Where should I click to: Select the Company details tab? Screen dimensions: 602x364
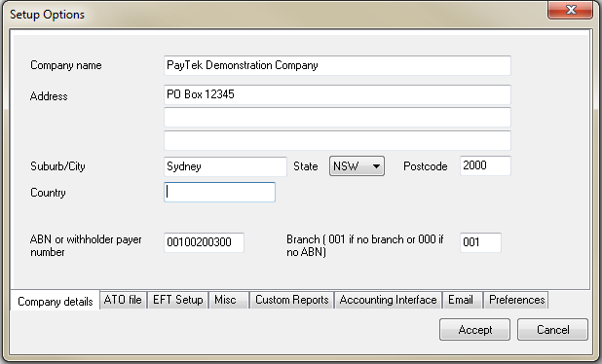coord(56,302)
